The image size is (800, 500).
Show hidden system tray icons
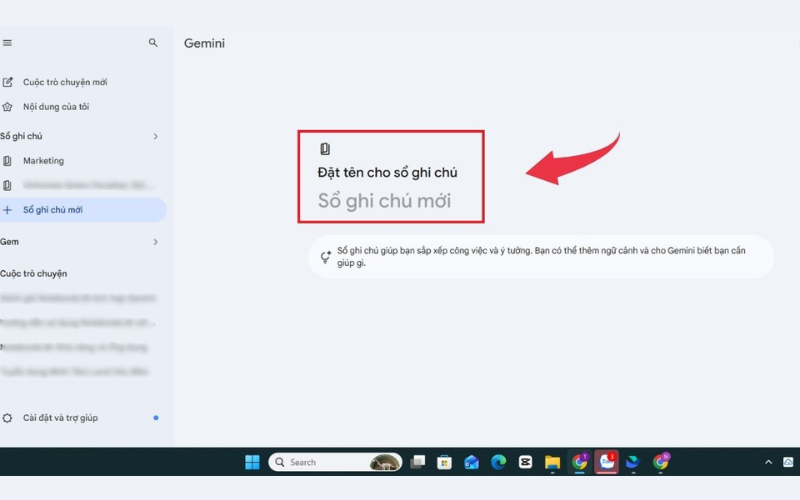(768, 462)
